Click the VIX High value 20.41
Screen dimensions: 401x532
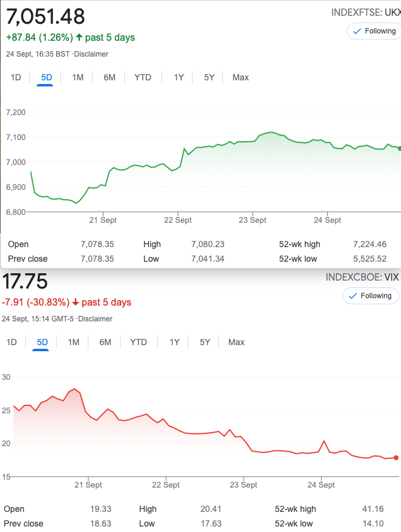211,509
